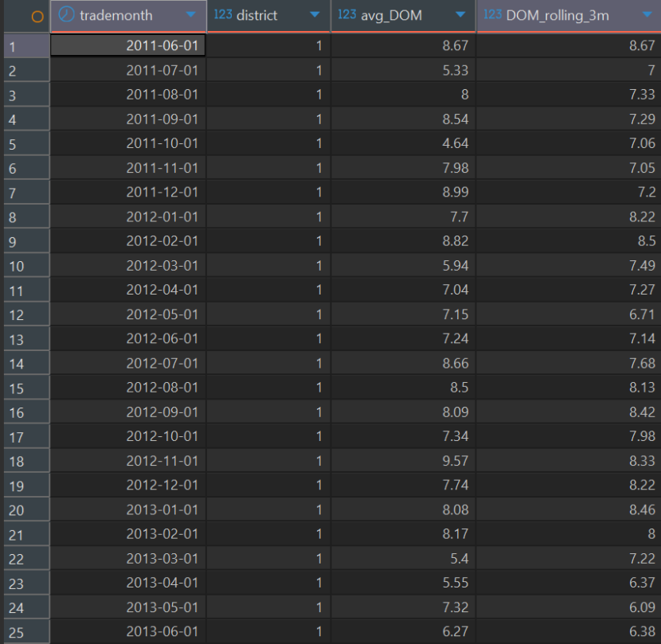Click the 123 type icon beside district
The width and height of the screenshot is (661, 644).
click(x=222, y=14)
